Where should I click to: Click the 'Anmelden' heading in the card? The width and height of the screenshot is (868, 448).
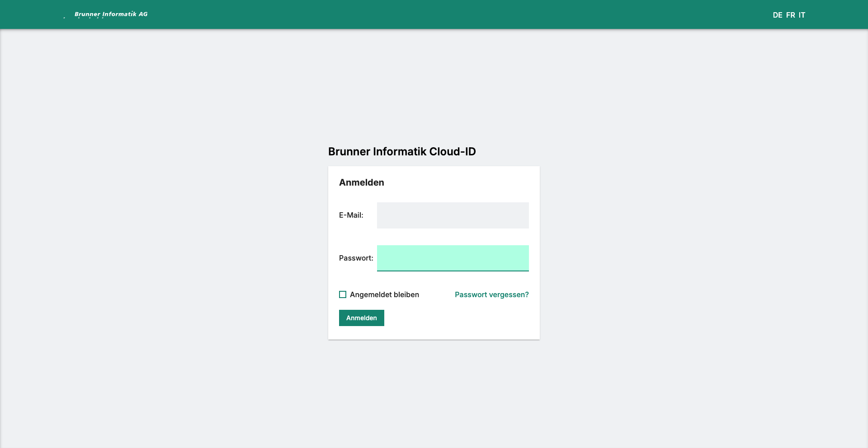click(361, 182)
